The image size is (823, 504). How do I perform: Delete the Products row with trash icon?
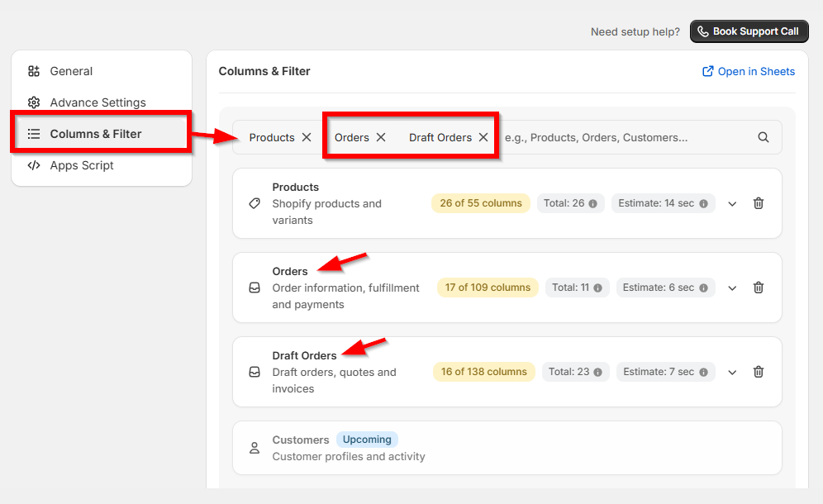pos(759,203)
